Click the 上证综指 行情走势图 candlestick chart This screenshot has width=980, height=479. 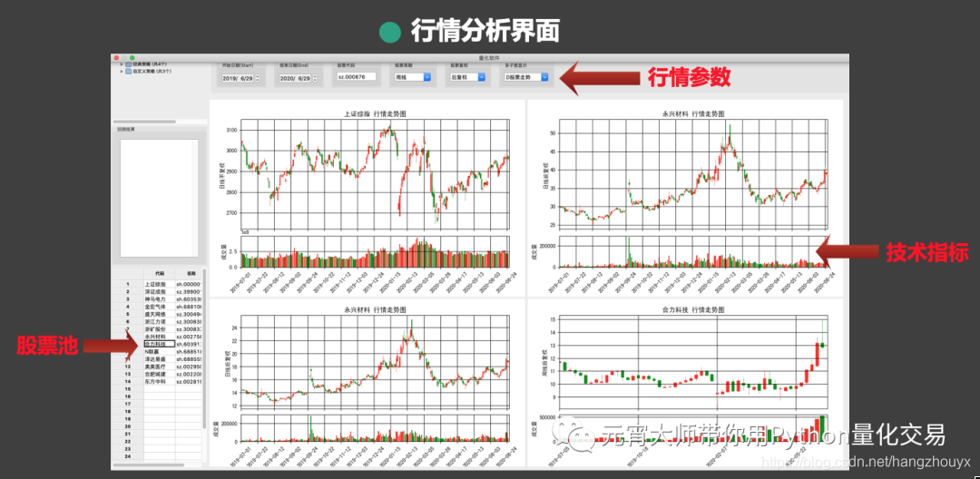(375, 174)
